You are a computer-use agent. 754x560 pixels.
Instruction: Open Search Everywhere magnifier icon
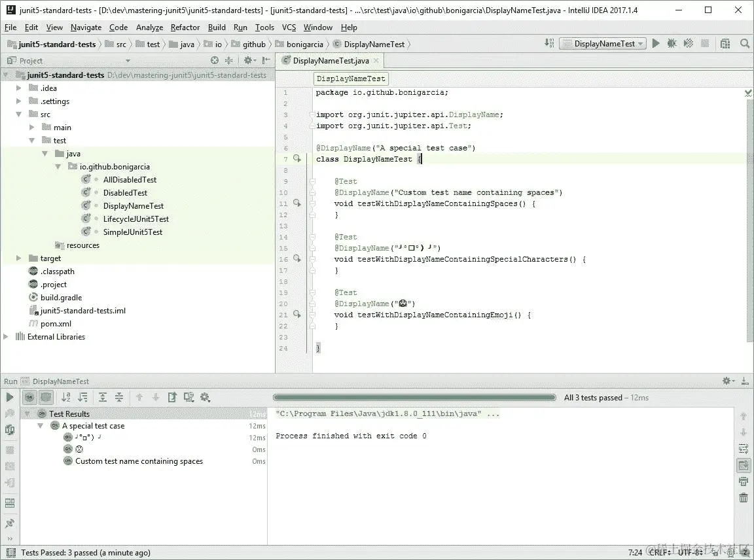744,44
